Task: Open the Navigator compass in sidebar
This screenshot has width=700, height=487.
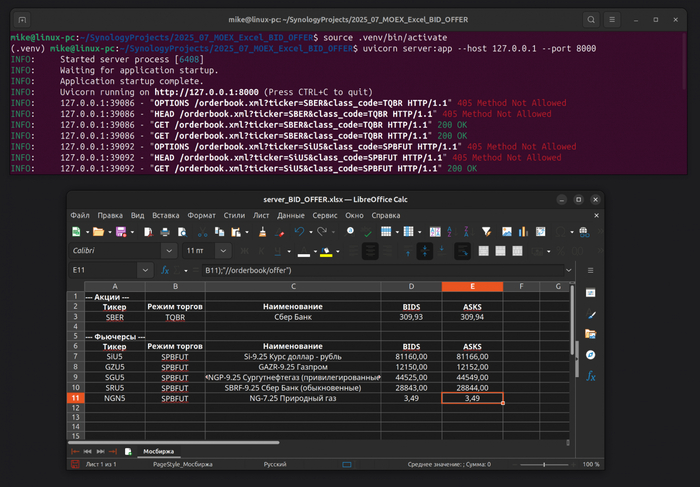Action: [x=590, y=355]
